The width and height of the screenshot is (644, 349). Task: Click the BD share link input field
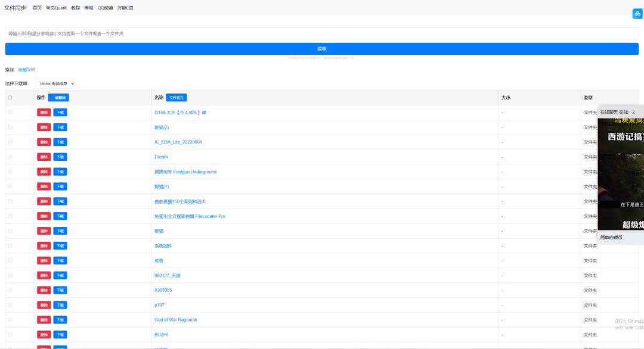tap(321, 33)
